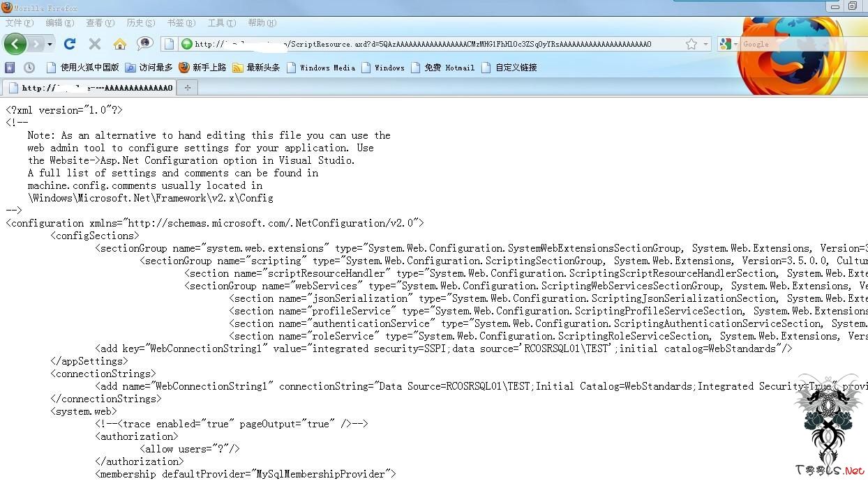This screenshot has height=481, width=868.
Task: Open the 新手上路 bookmark
Action: tap(202, 68)
